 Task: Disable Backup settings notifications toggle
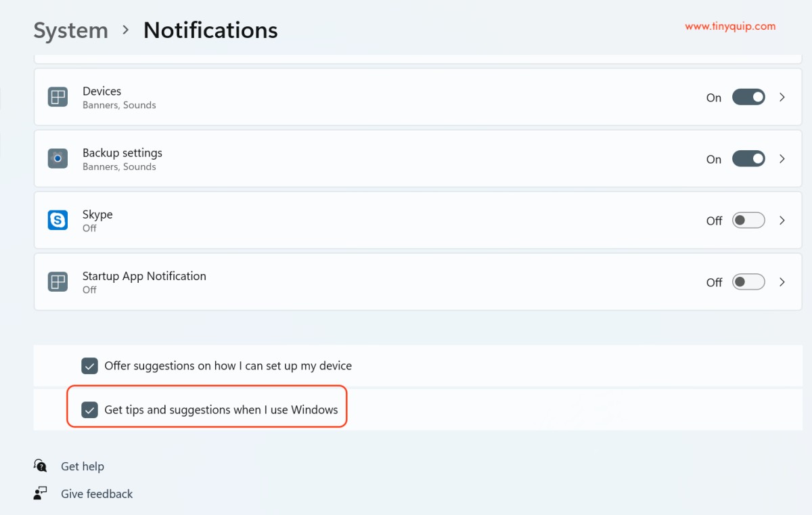click(748, 159)
